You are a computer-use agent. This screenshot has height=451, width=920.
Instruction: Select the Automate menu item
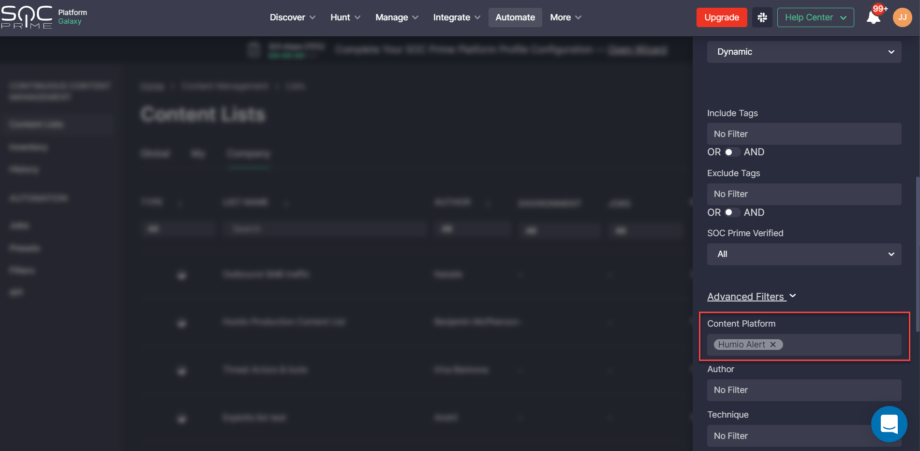[x=515, y=17]
